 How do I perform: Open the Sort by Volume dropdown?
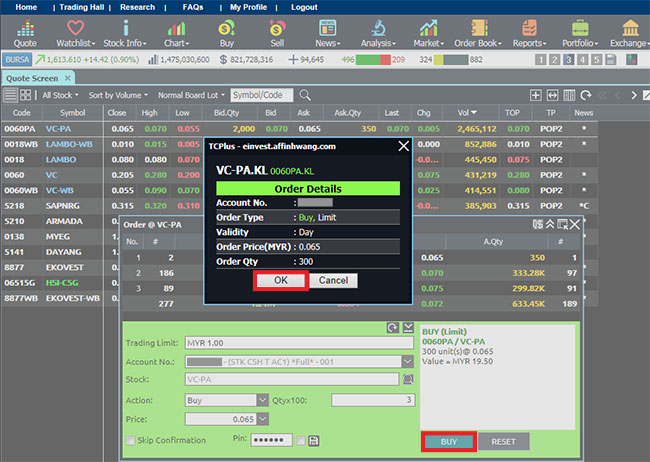(x=118, y=95)
